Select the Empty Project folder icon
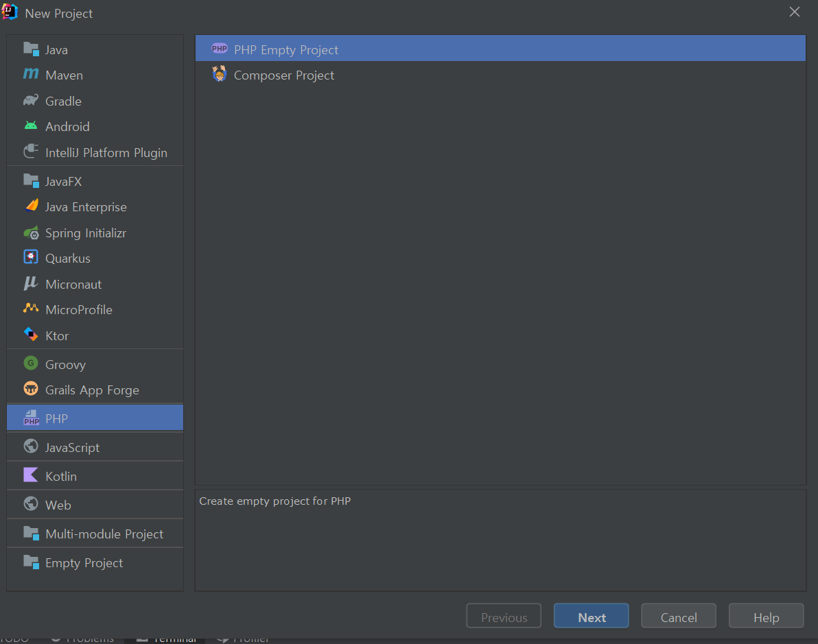818x644 pixels. (32, 562)
